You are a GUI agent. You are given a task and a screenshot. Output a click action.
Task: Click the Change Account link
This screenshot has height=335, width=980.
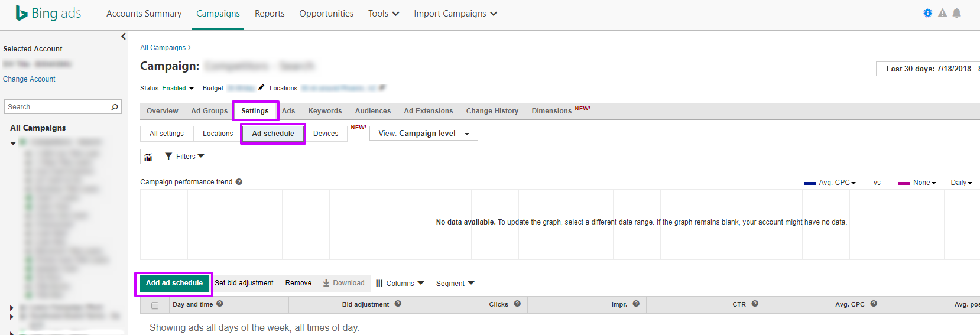pos(29,79)
